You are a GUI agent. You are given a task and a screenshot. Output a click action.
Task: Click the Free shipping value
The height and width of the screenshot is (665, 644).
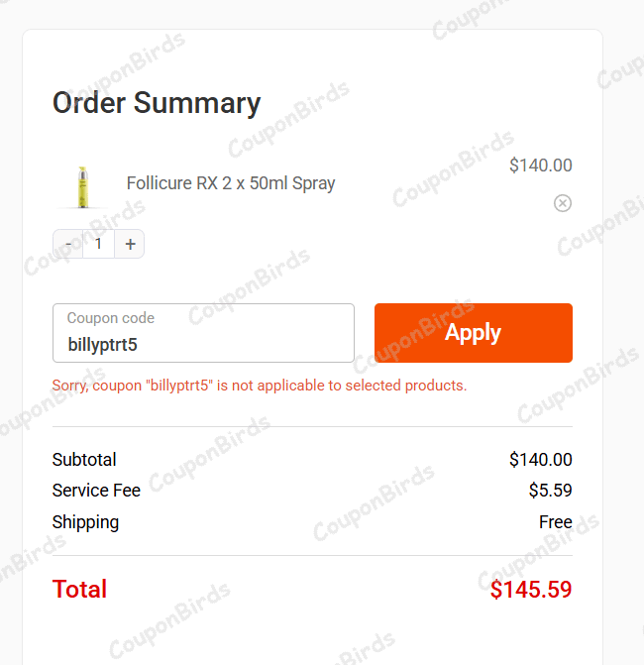coord(555,522)
